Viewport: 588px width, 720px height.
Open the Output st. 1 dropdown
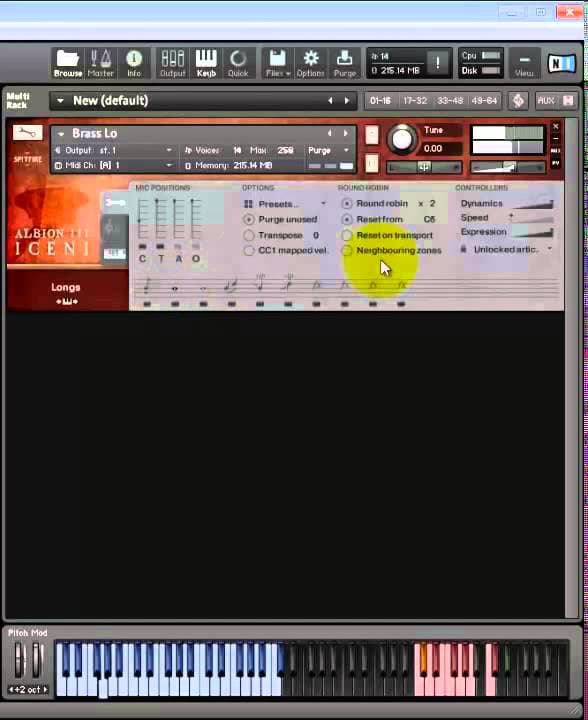(x=114, y=150)
